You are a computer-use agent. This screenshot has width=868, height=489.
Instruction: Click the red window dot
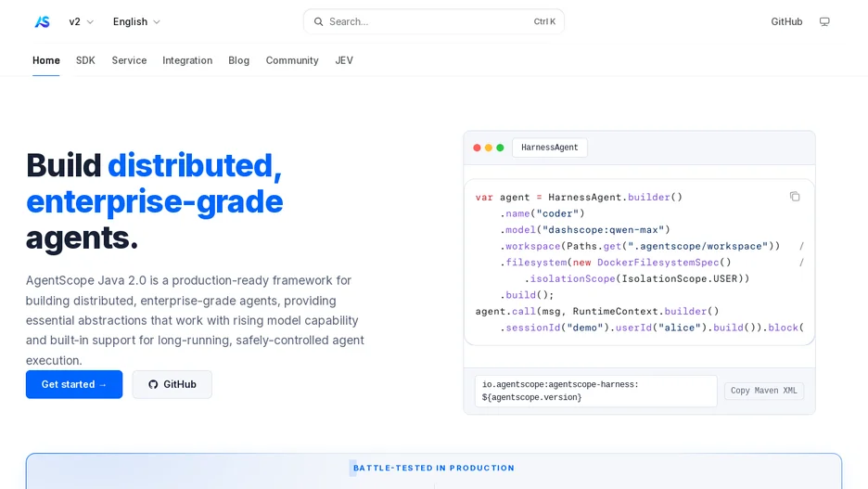(x=477, y=148)
